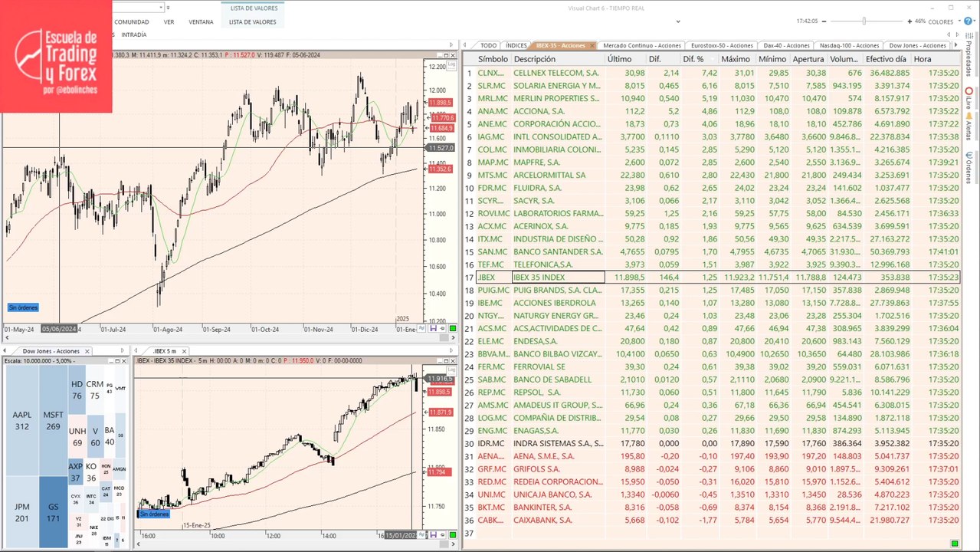Close the Dow Jones - Acciones heatmap tab
This screenshot has width=980, height=552.
[x=87, y=351]
